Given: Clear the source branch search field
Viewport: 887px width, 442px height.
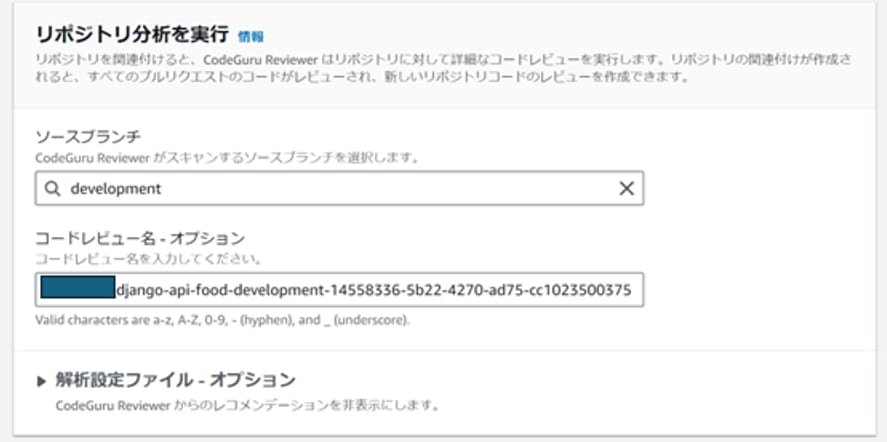Looking at the screenshot, I should [626, 188].
